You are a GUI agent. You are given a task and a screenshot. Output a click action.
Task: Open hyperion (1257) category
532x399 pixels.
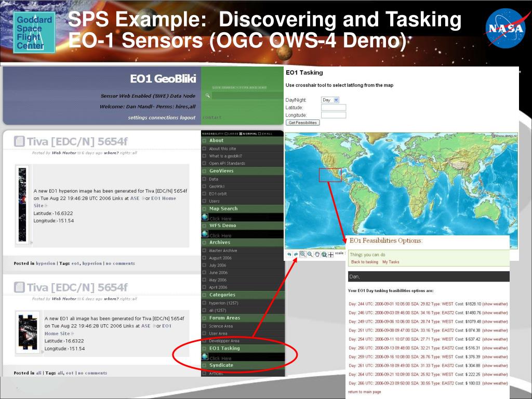(x=223, y=303)
